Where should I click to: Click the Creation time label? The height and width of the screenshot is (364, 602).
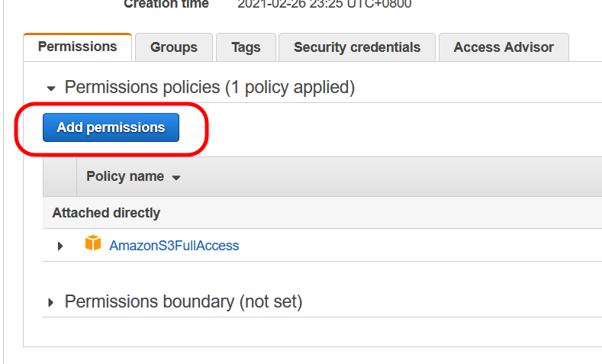coord(166,4)
